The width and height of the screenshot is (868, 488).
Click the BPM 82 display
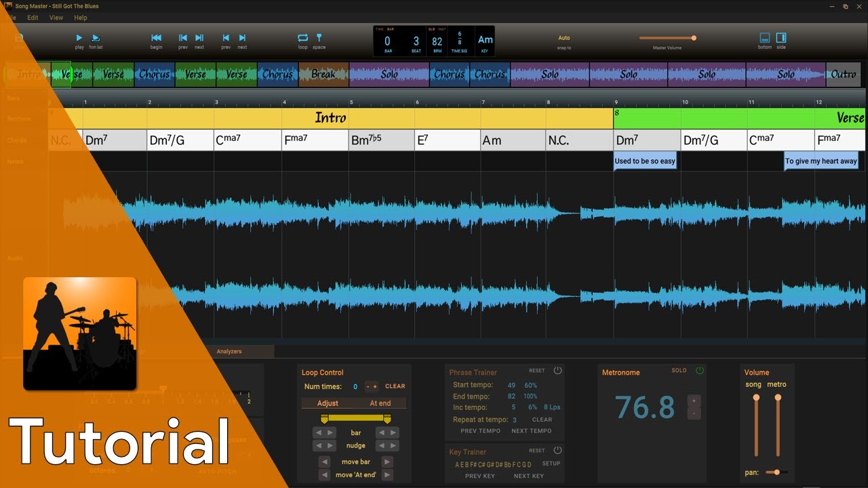(437, 42)
